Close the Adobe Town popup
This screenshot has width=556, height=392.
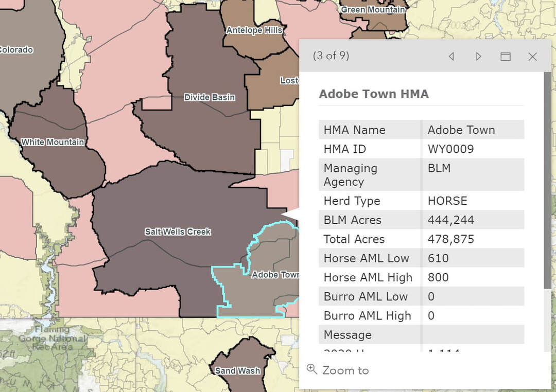(532, 57)
